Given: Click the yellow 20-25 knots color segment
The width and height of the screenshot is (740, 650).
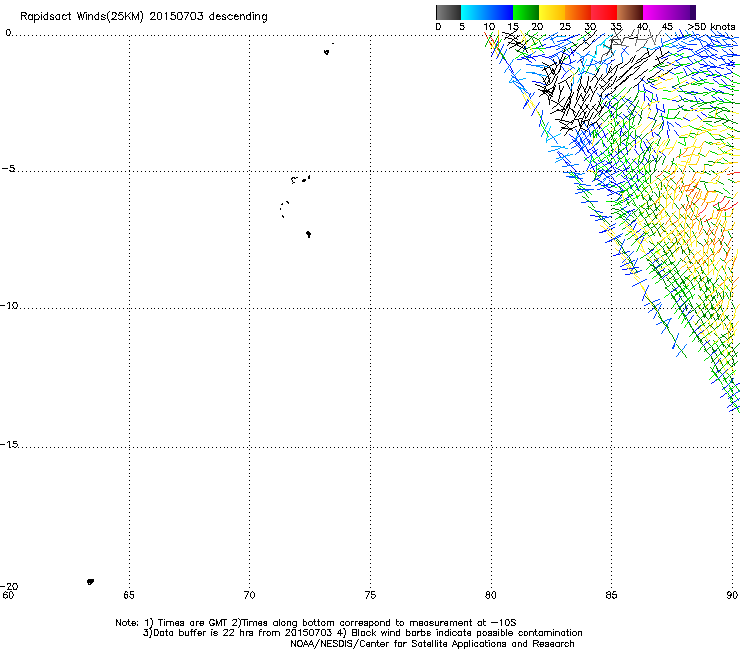Looking at the screenshot, I should click(552, 12).
